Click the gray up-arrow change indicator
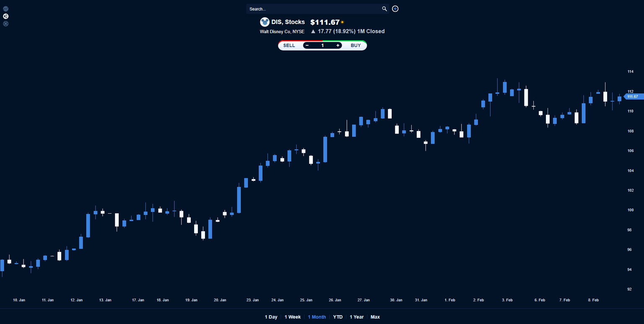Screen dimensions: 644x324 coord(313,31)
